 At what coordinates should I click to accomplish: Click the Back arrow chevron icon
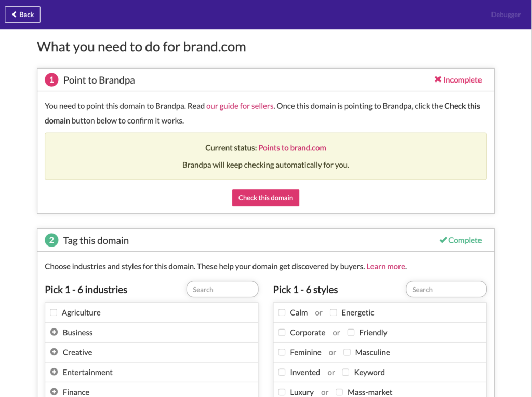tap(14, 14)
